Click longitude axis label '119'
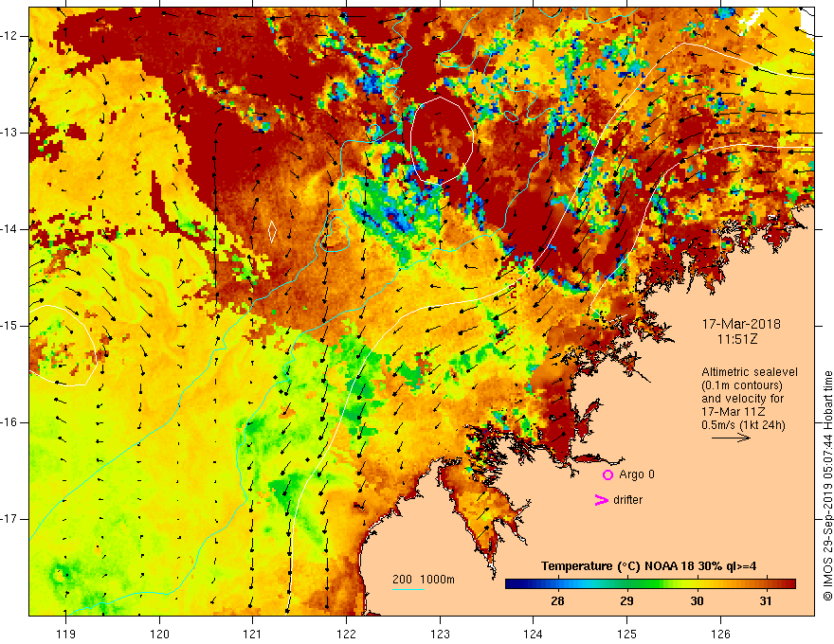 (66, 634)
